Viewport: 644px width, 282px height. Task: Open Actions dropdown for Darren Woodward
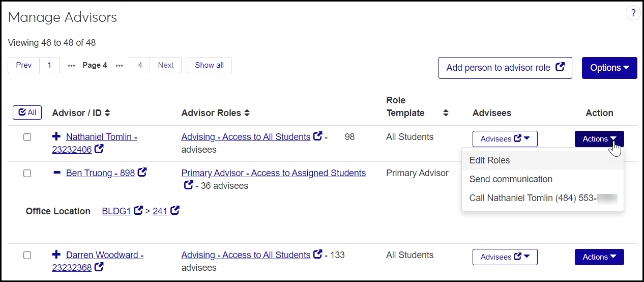click(599, 257)
